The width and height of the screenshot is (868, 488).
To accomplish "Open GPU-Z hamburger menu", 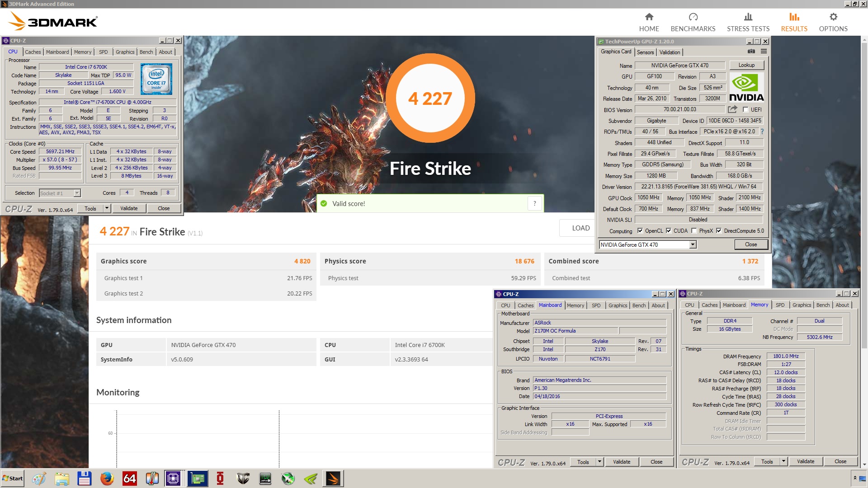I will pyautogui.click(x=764, y=52).
